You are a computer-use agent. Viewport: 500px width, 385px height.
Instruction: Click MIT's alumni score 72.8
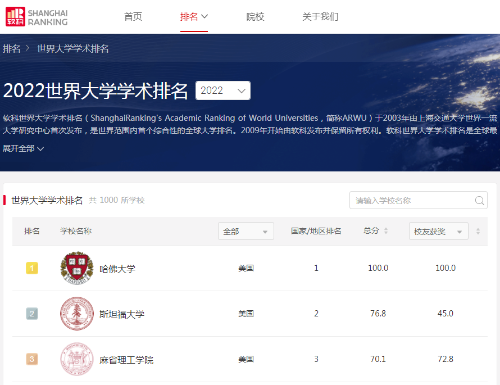(445, 359)
